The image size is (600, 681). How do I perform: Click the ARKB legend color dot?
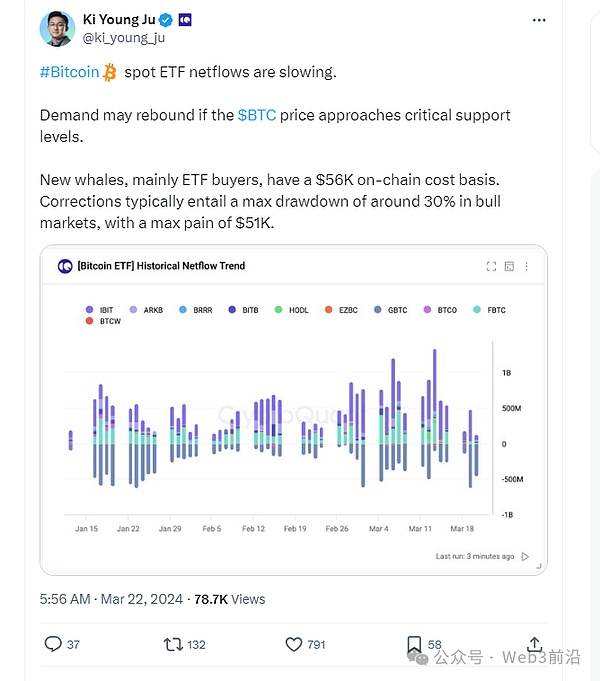pos(136,310)
